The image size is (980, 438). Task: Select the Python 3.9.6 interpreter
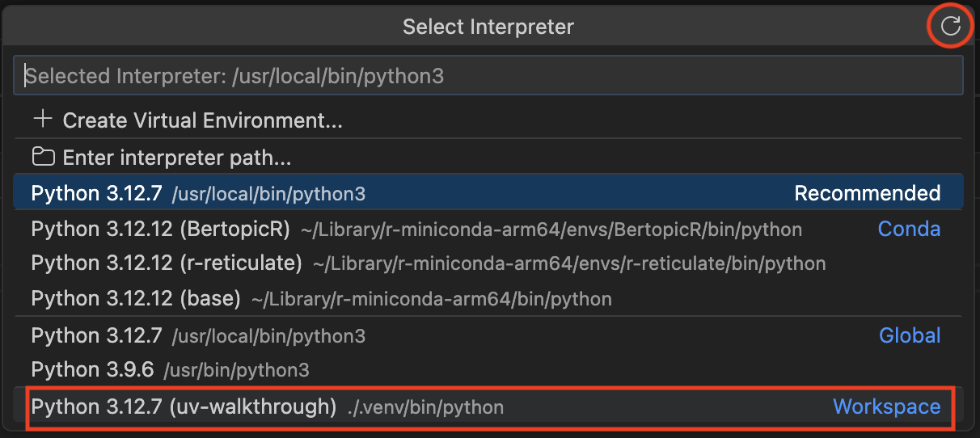click(92, 370)
